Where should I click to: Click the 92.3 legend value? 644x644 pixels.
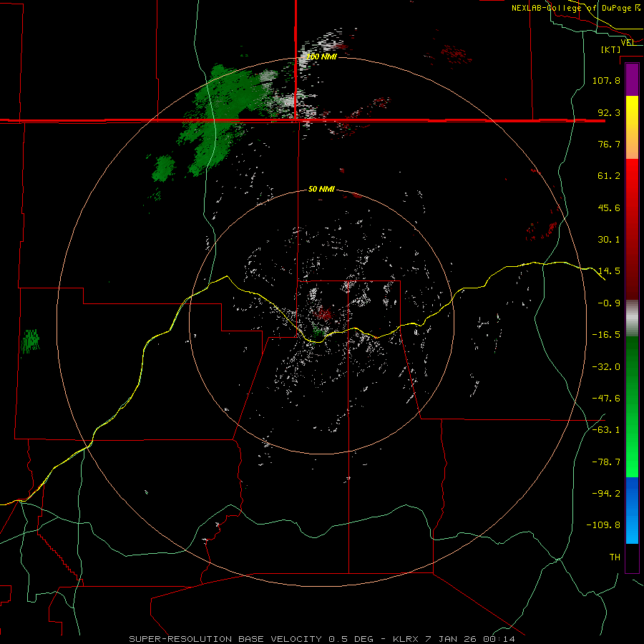[609, 112]
